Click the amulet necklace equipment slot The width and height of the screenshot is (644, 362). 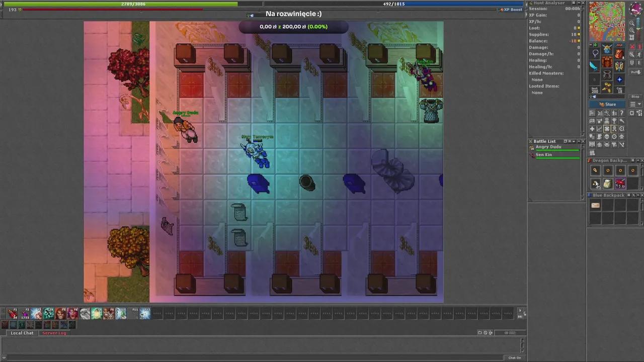596,53
